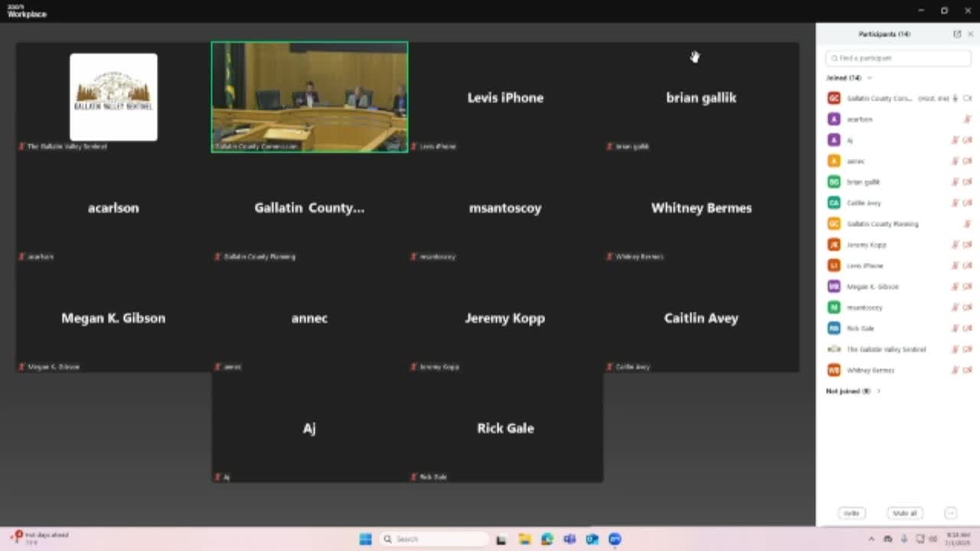Click the video-off icon next to Aj

[x=968, y=140]
